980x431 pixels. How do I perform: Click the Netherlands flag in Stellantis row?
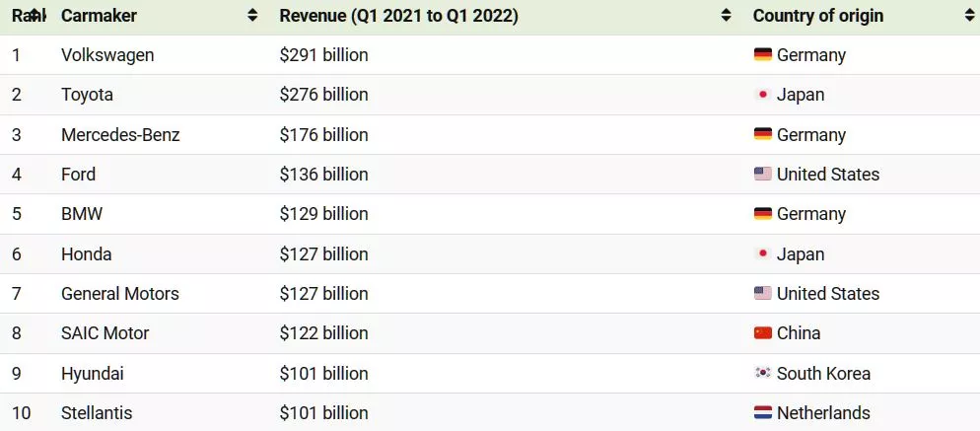[x=762, y=413]
